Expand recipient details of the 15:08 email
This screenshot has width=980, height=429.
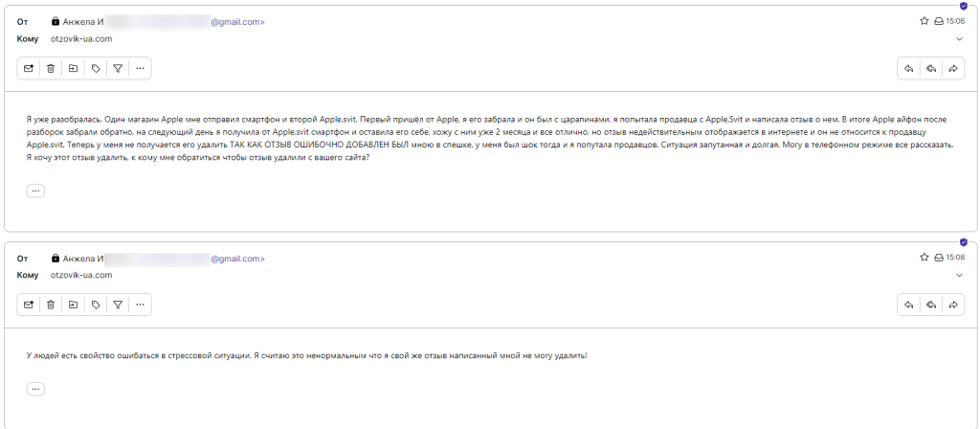959,276
